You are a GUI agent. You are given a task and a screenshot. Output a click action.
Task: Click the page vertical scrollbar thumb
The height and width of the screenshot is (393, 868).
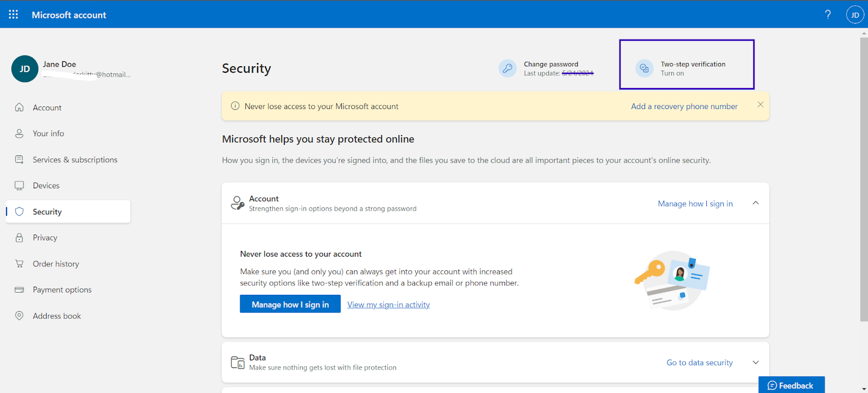click(864, 179)
